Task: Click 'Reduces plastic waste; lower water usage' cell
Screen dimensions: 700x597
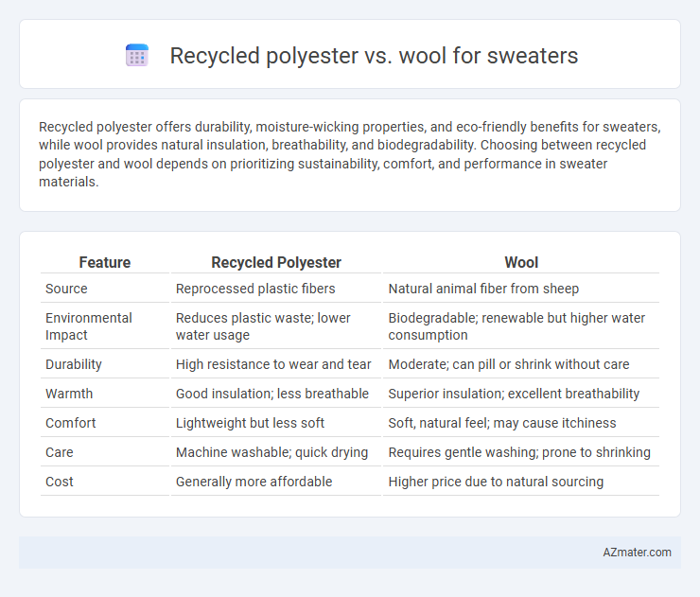Action: click(x=263, y=326)
